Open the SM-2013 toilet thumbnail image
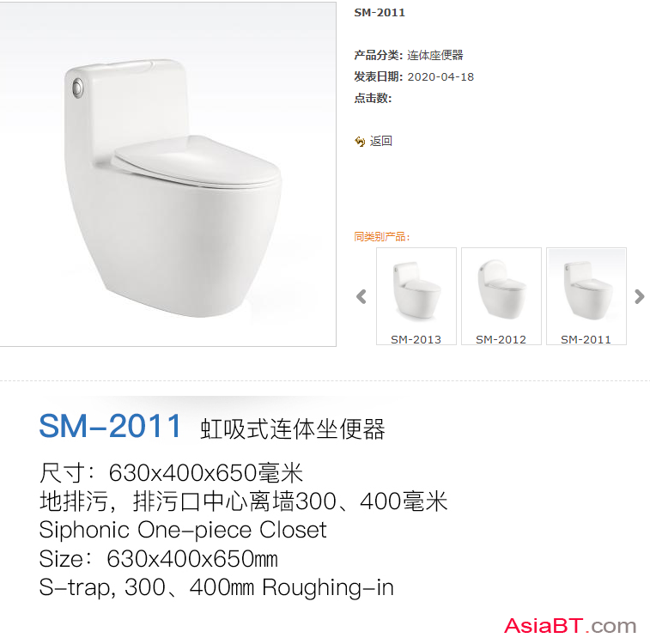This screenshot has width=650, height=644. coord(416,290)
